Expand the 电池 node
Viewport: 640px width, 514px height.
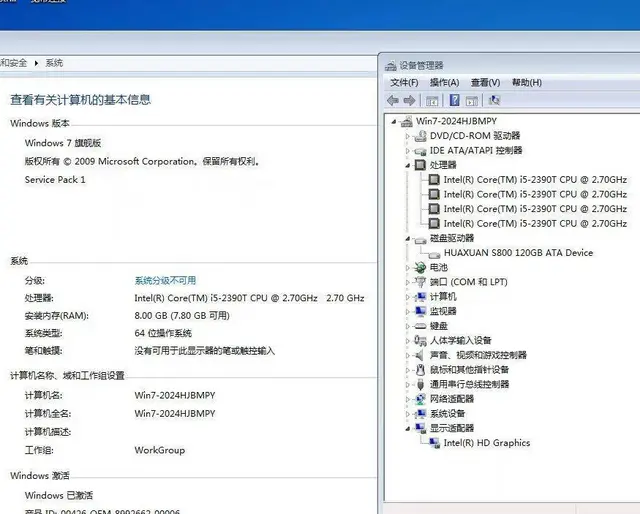407,268
